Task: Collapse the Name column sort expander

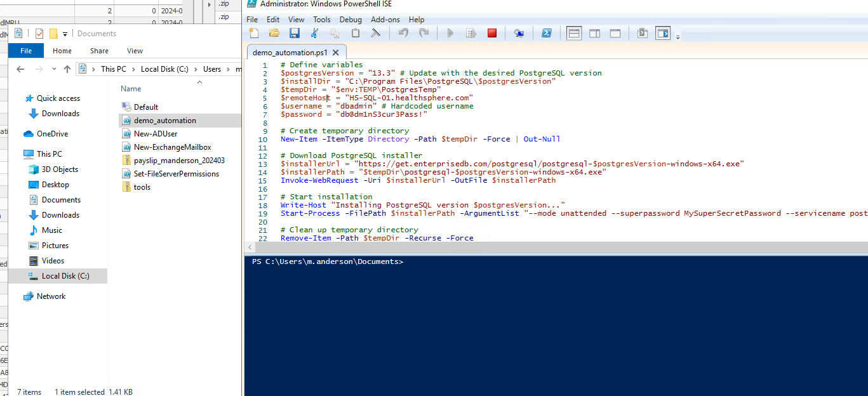Action: [199, 83]
